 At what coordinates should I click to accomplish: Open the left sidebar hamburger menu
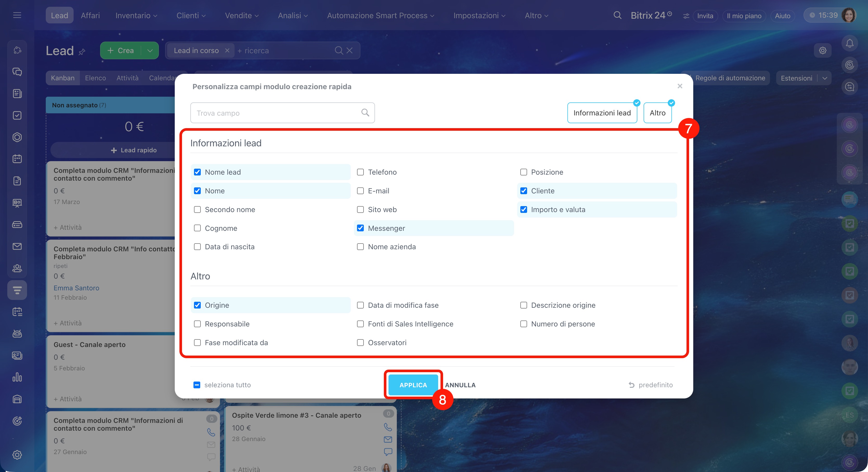(17, 15)
